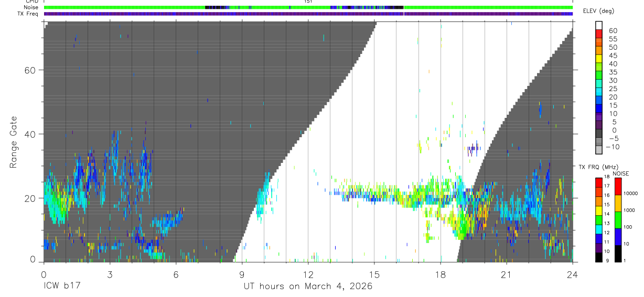Click the ELEV (deg) colorbar title
This screenshot has height=297, width=644.
[598, 11]
